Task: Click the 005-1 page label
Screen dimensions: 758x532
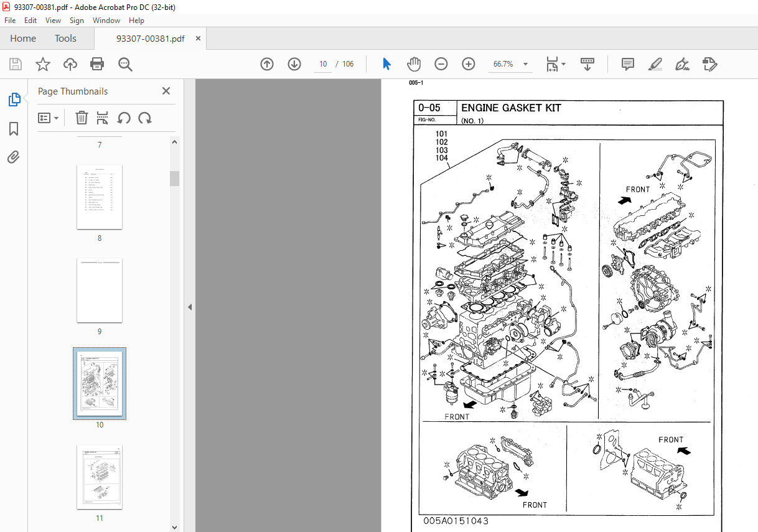Action: [x=416, y=83]
